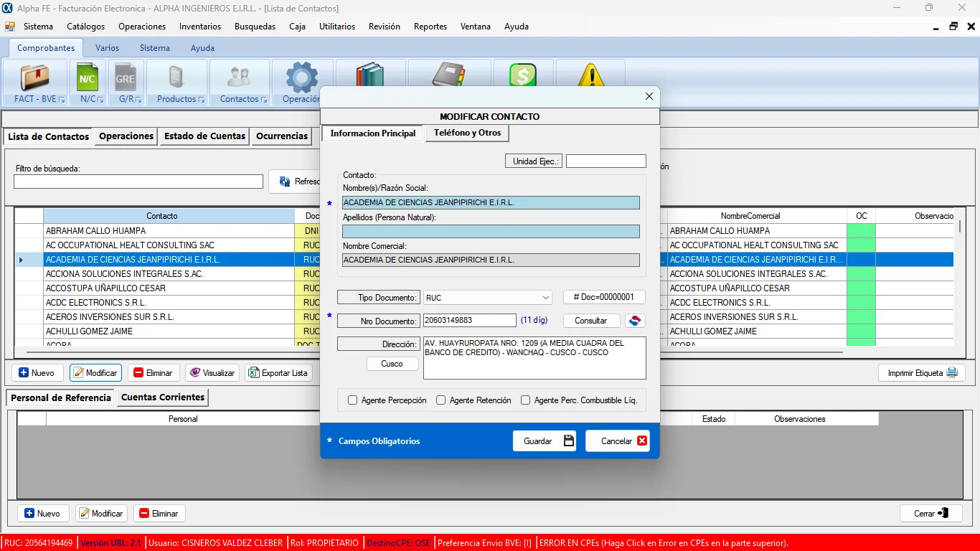Click the green dollar money icon
Screen dimensions: 980x551
(x=522, y=75)
